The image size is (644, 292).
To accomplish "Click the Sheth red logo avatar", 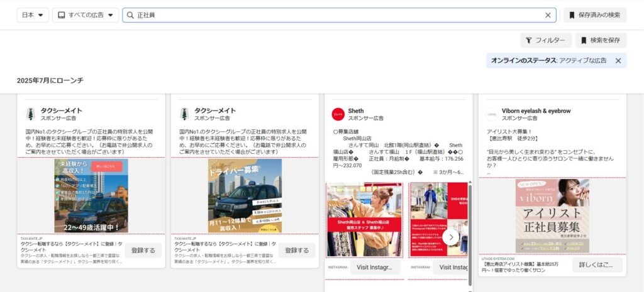I will pos(338,114).
